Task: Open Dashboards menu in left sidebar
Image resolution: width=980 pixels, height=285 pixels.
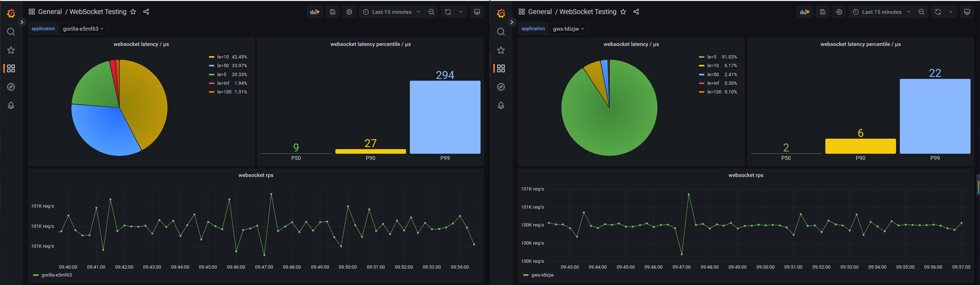Action: pyautogui.click(x=11, y=68)
